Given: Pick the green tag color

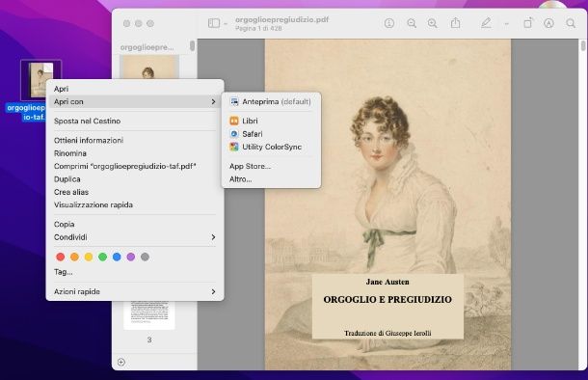Looking at the screenshot, I should coord(103,257).
